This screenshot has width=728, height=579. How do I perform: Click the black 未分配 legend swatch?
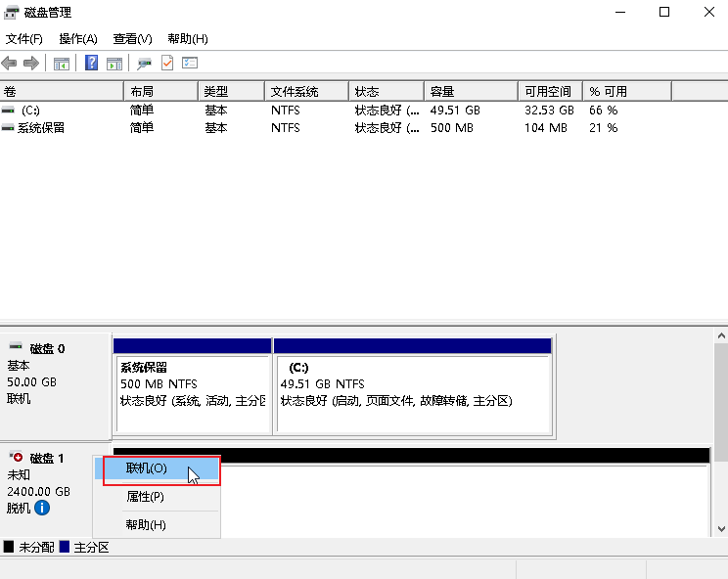coord(9,547)
